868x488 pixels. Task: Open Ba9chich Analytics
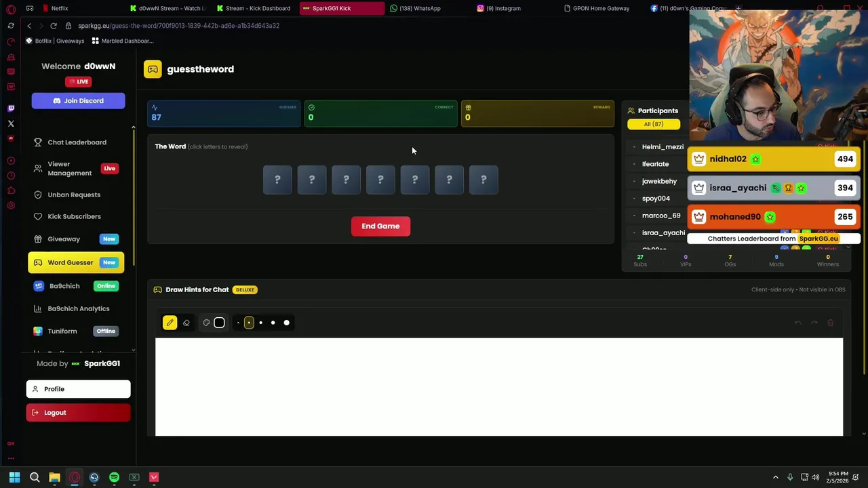pyautogui.click(x=76, y=308)
